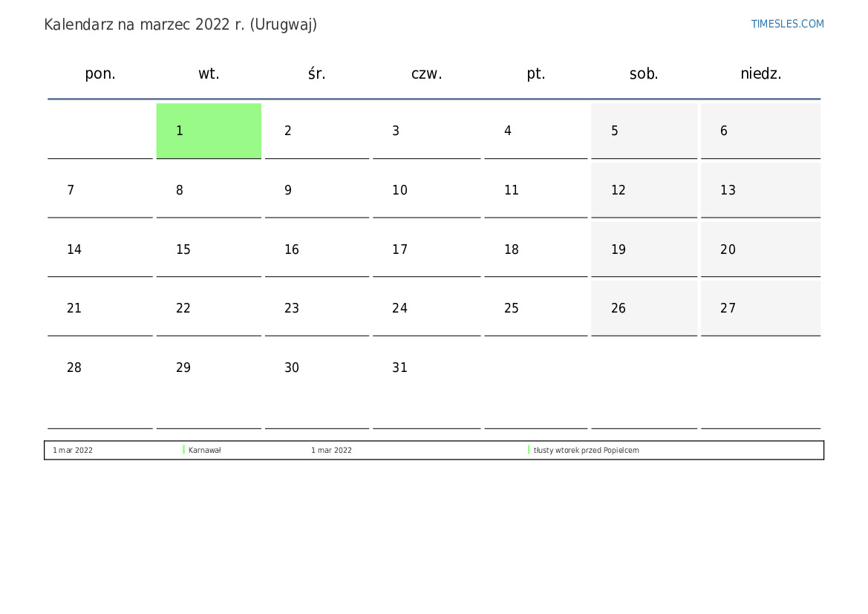The width and height of the screenshot is (868, 614).
Task: Select day 7 in the calendar
Action: (x=100, y=190)
